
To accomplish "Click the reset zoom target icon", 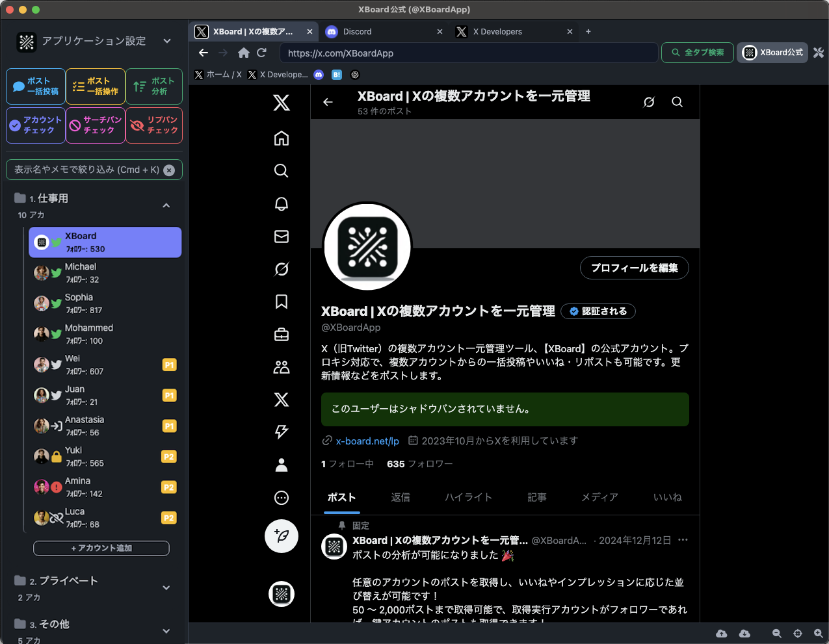I will 798,633.
